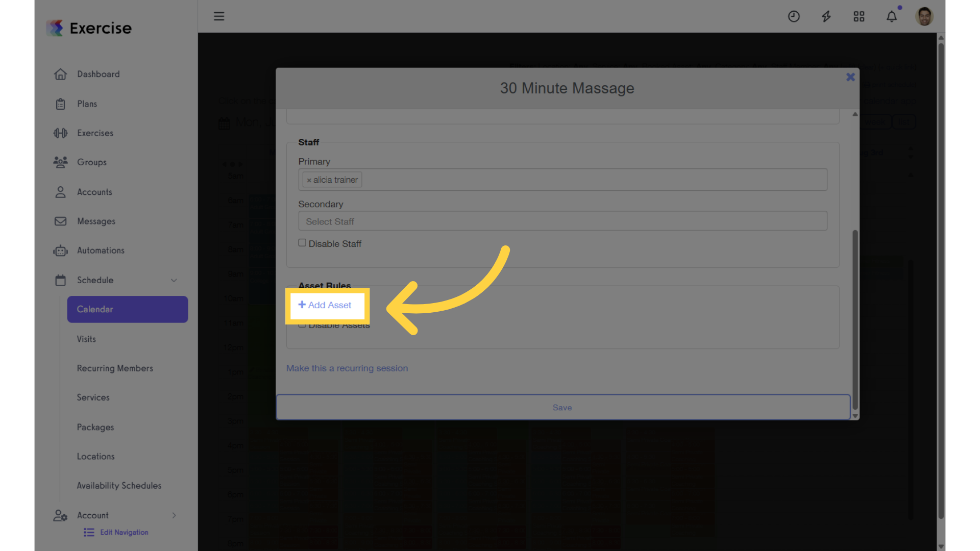Open the Visits submenu item
Image resolution: width=980 pixels, height=551 pixels.
86,339
